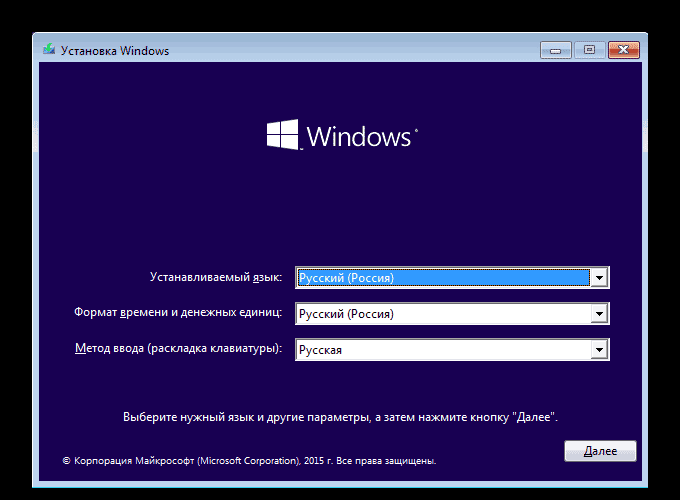Maximize the Установка Windows window
680x500 pixels.
tap(589, 50)
